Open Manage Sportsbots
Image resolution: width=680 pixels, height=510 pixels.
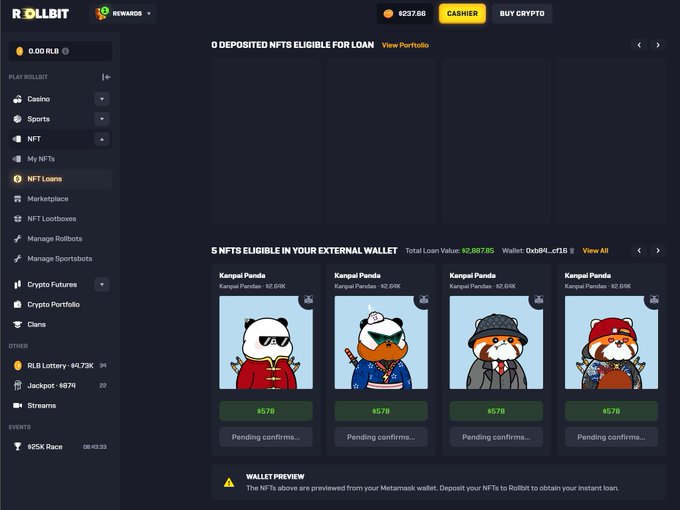(60, 258)
